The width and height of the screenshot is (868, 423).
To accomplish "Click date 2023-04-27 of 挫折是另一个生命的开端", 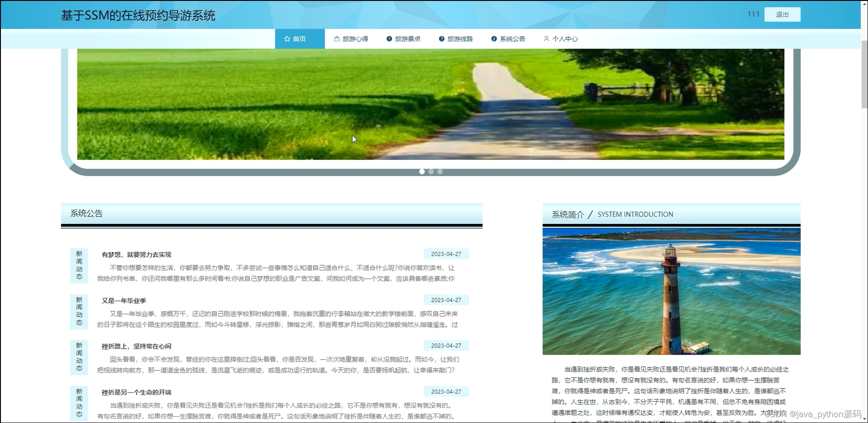I will tap(446, 392).
